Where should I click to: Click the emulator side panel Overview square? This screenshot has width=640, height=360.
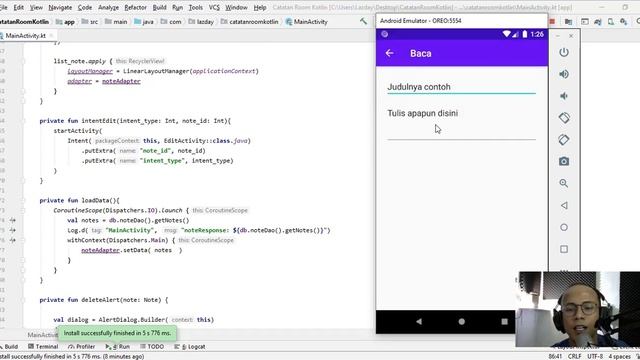[x=564, y=249]
